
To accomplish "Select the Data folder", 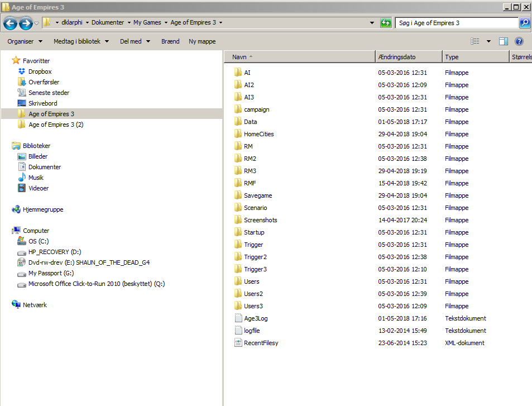I will click(251, 122).
